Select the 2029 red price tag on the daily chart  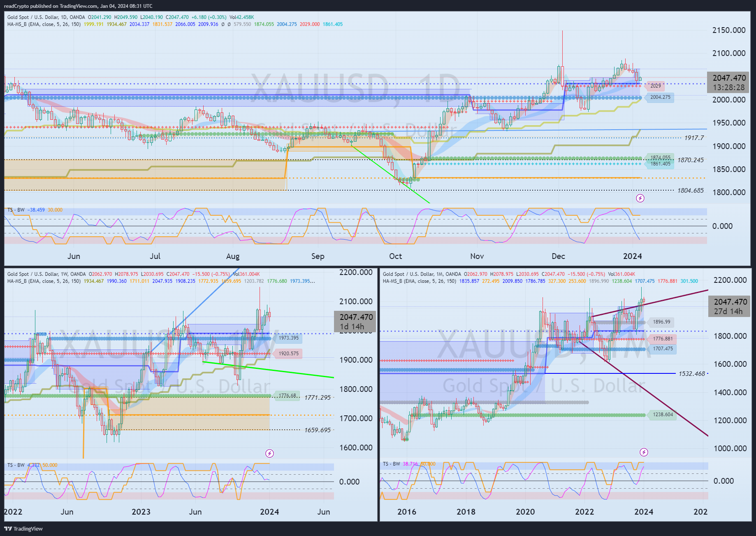coord(655,86)
